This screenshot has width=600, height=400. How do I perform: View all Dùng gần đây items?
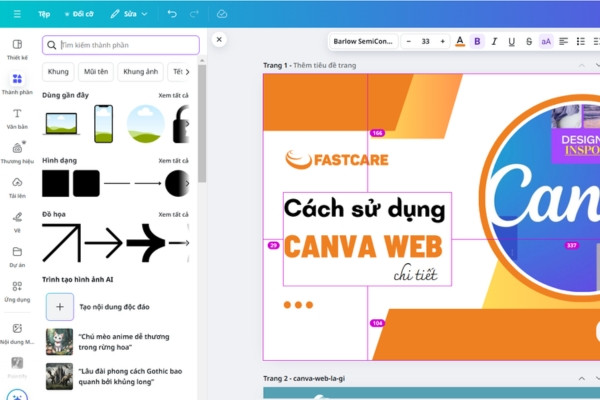[173, 95]
